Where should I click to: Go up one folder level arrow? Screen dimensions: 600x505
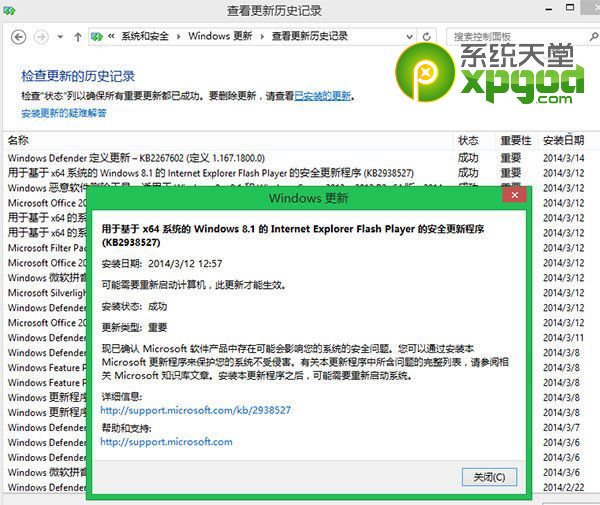pyautogui.click(x=78, y=37)
